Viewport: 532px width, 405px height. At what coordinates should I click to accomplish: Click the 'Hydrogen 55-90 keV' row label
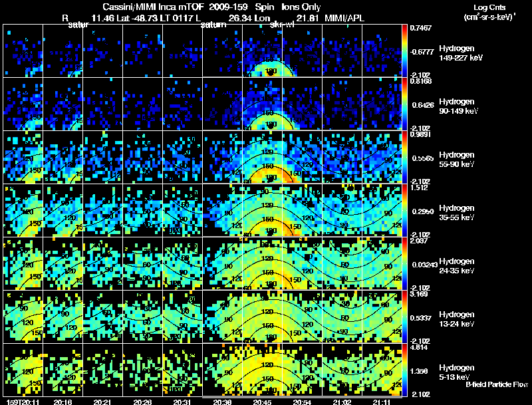pos(457,160)
